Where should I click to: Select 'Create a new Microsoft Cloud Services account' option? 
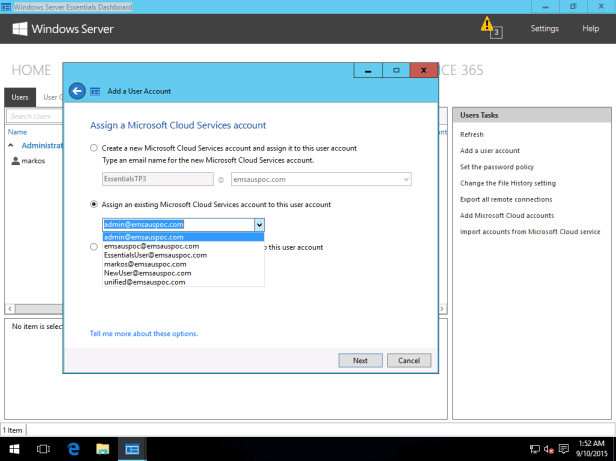pos(94,148)
